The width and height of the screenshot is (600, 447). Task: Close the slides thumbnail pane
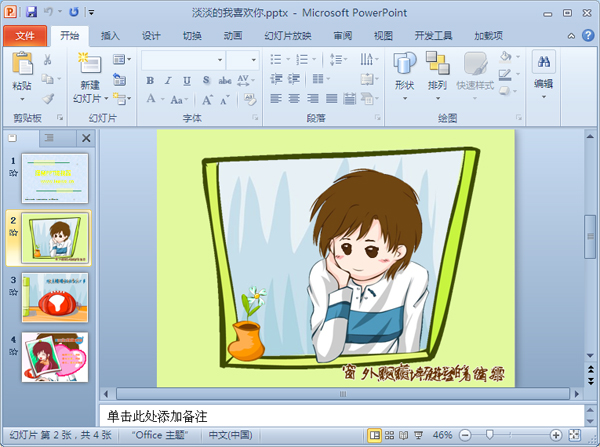[x=86, y=138]
